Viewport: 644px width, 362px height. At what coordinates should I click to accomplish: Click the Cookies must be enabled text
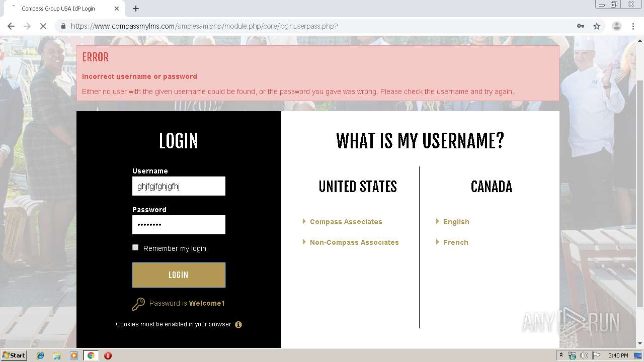tap(174, 324)
